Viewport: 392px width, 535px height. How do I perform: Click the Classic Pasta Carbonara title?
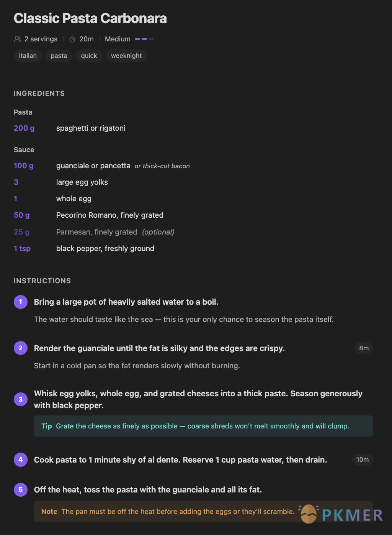[x=90, y=18]
